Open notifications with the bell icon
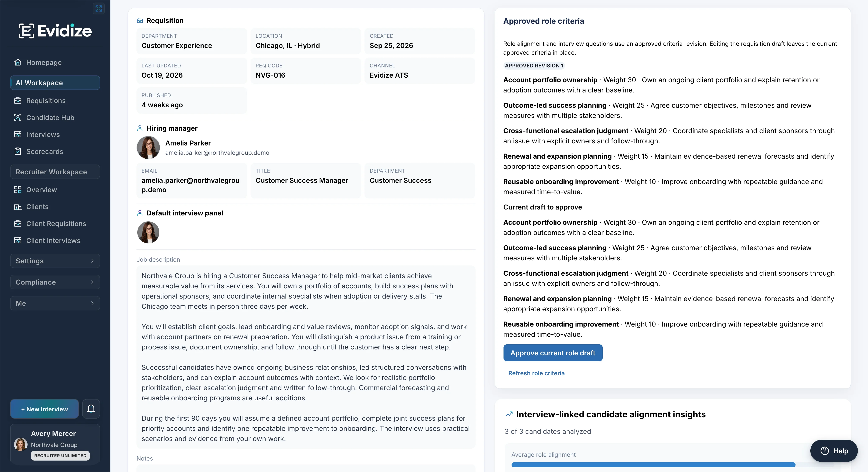Image resolution: width=868 pixels, height=472 pixels. click(x=91, y=409)
